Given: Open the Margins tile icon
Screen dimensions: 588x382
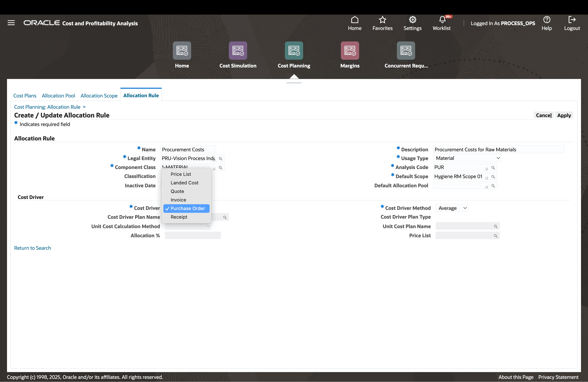Looking at the screenshot, I should (x=350, y=50).
